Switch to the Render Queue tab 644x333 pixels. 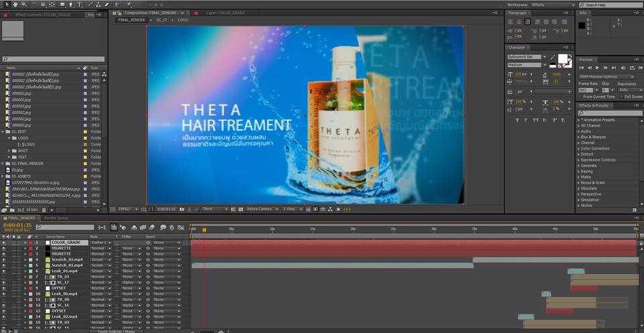(x=56, y=218)
